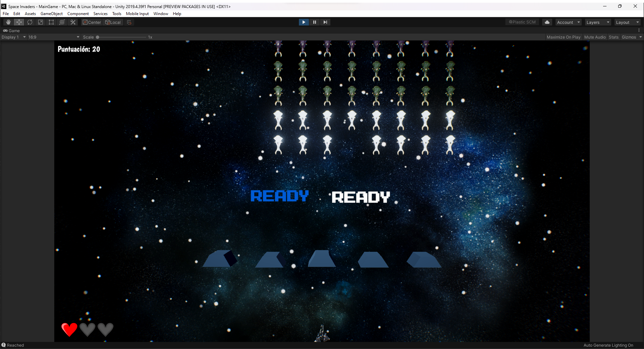Open cloud services icon
The width and height of the screenshot is (644, 349).
click(x=547, y=22)
